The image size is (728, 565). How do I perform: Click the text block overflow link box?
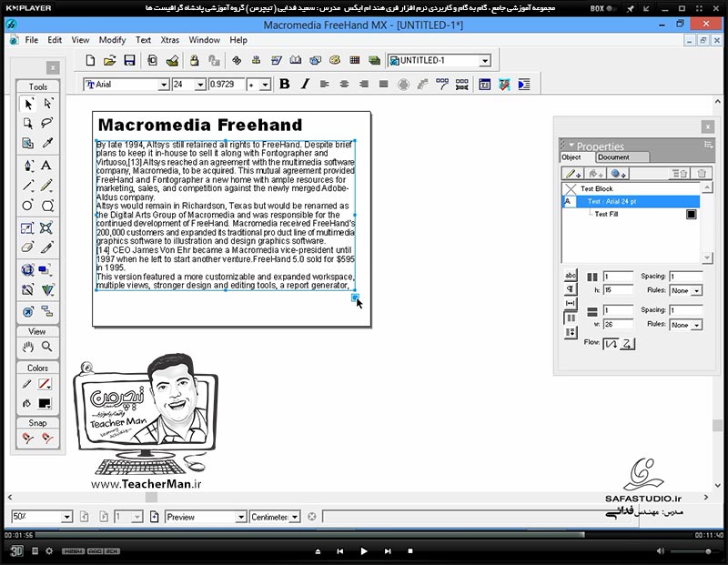coord(355,298)
